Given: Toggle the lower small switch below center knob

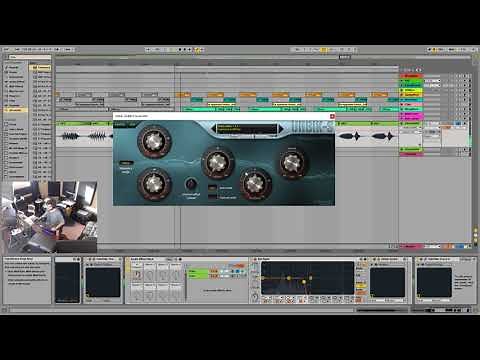Looking at the screenshot, I should tap(212, 197).
